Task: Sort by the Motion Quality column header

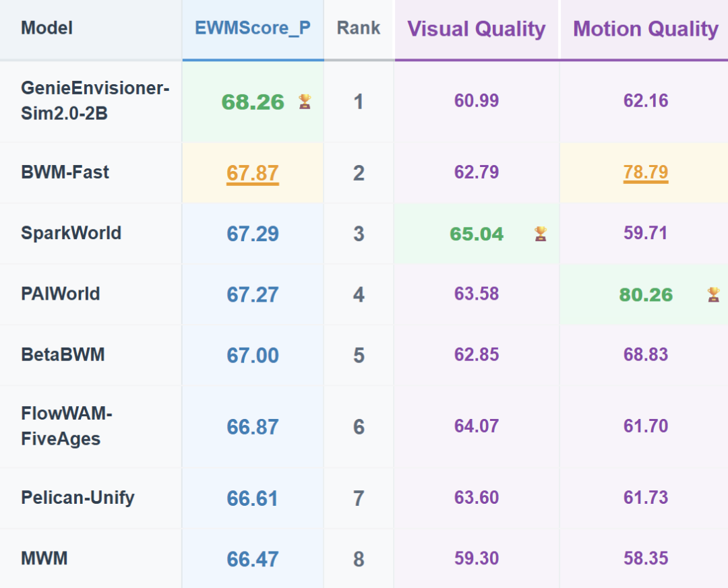Action: 645,29
